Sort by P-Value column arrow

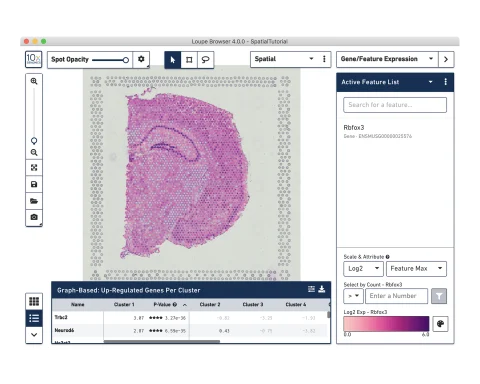[185, 305]
